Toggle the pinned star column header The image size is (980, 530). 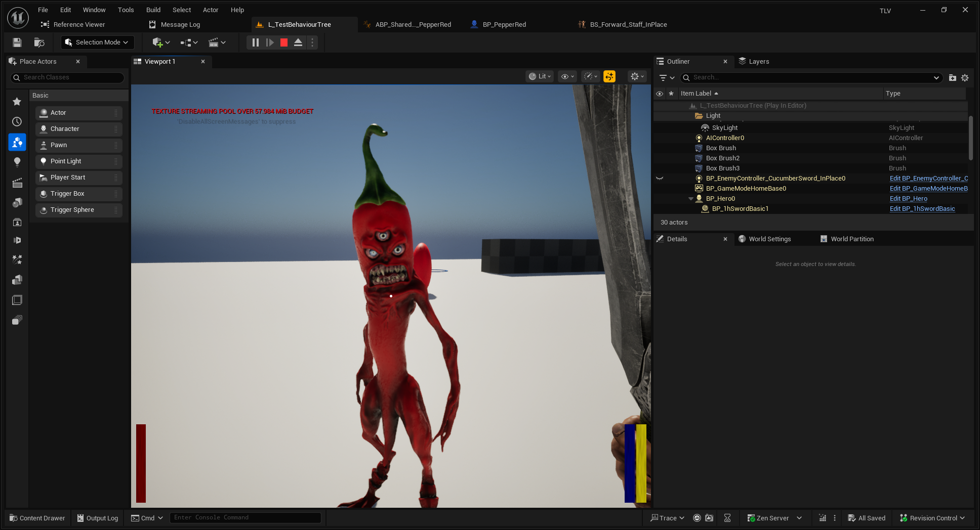tap(671, 94)
